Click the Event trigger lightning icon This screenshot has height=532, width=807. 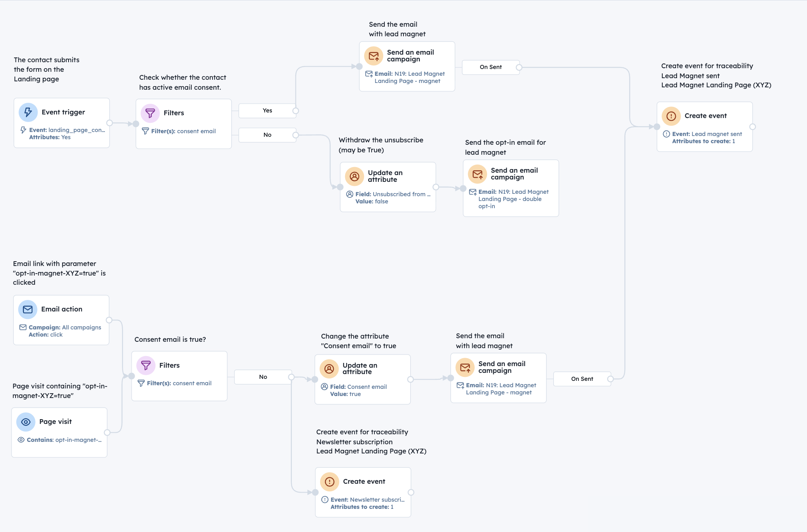coord(28,112)
